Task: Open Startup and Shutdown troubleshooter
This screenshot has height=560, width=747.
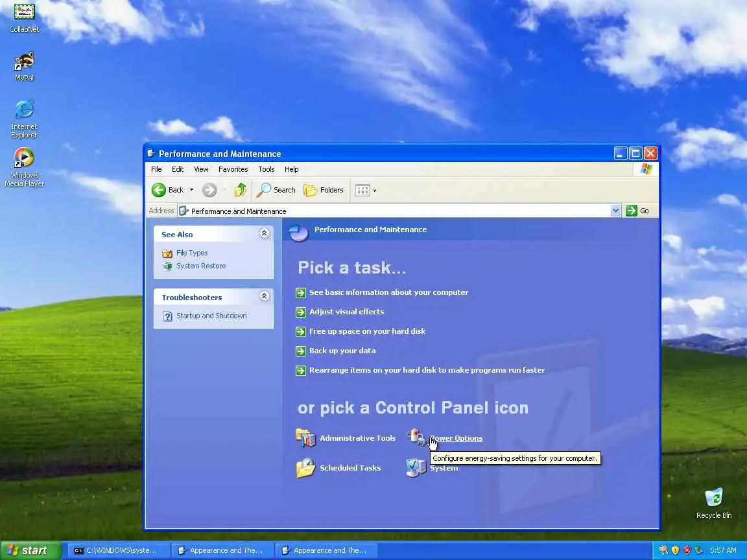Action: tap(211, 316)
